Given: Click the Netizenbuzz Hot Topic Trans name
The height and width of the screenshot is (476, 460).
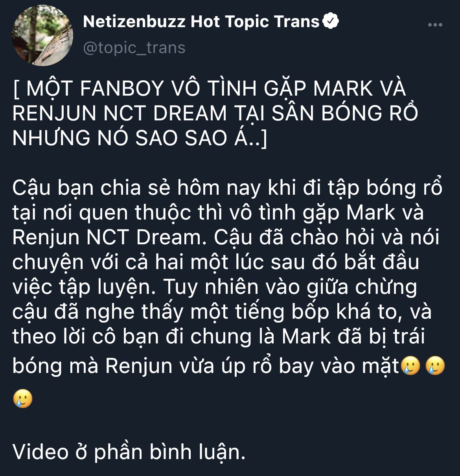Looking at the screenshot, I should click(201, 22).
